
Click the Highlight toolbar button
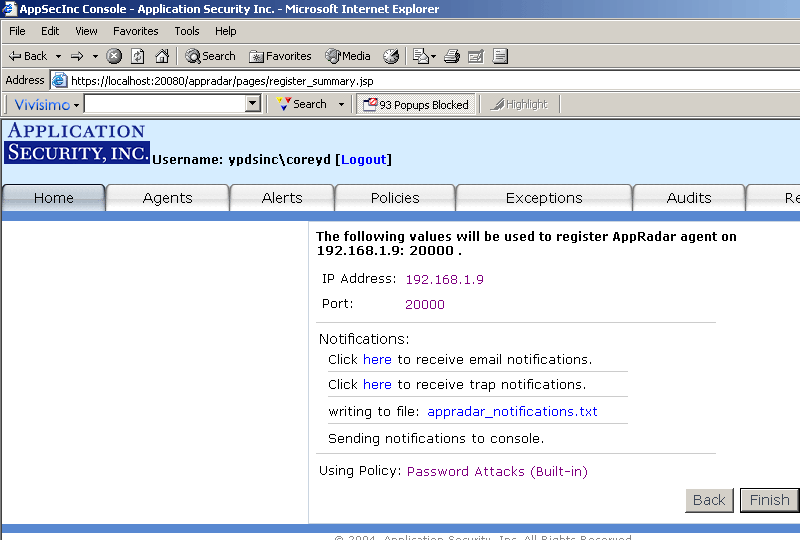pos(519,105)
